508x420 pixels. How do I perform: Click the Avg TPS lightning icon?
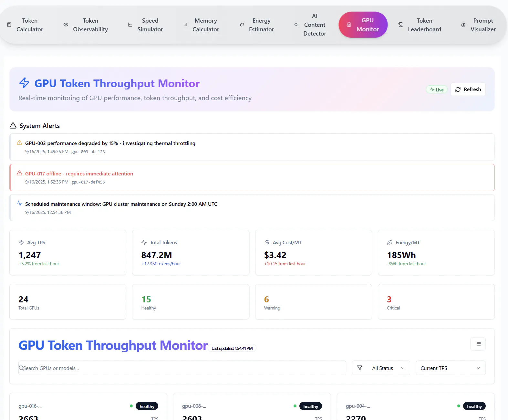pos(21,242)
